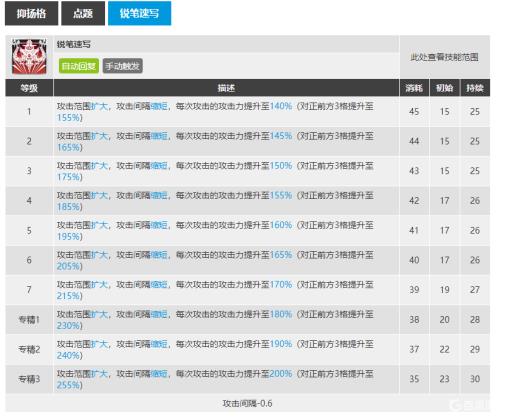Image resolution: width=512 pixels, height=418 pixels.
Task: Click the 等级 column header
Action: tap(29, 88)
